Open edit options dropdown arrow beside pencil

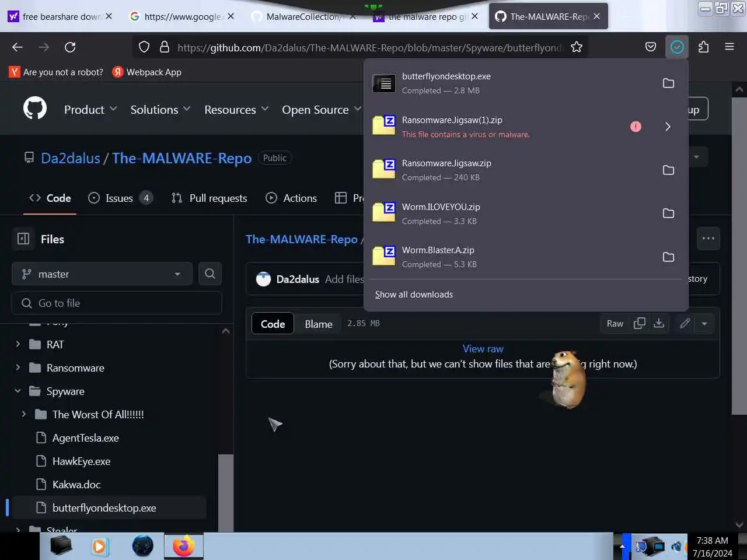[x=704, y=323]
